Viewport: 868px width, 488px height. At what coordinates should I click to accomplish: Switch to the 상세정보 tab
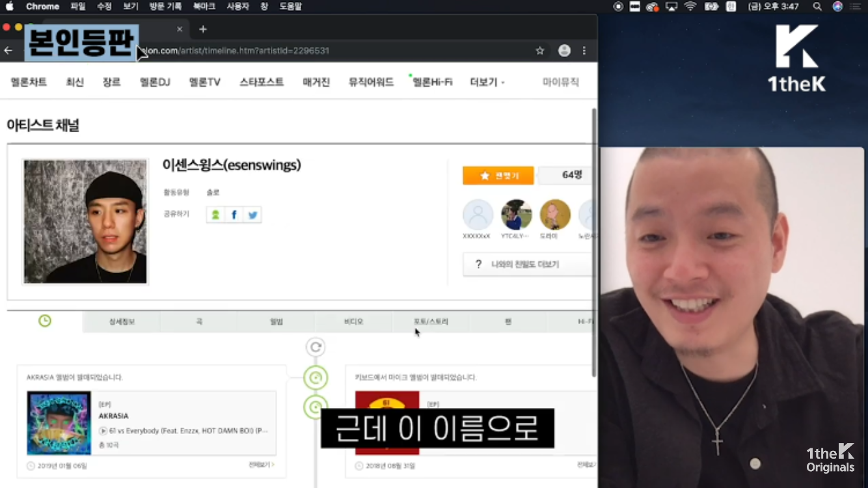[122, 321]
